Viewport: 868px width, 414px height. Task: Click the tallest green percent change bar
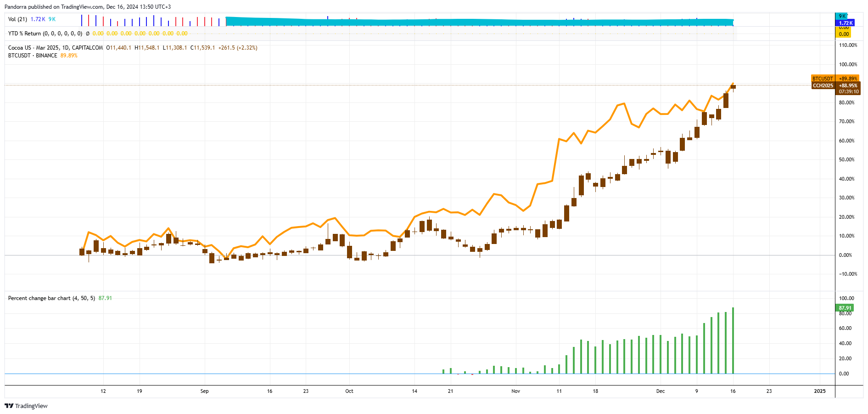pos(733,340)
